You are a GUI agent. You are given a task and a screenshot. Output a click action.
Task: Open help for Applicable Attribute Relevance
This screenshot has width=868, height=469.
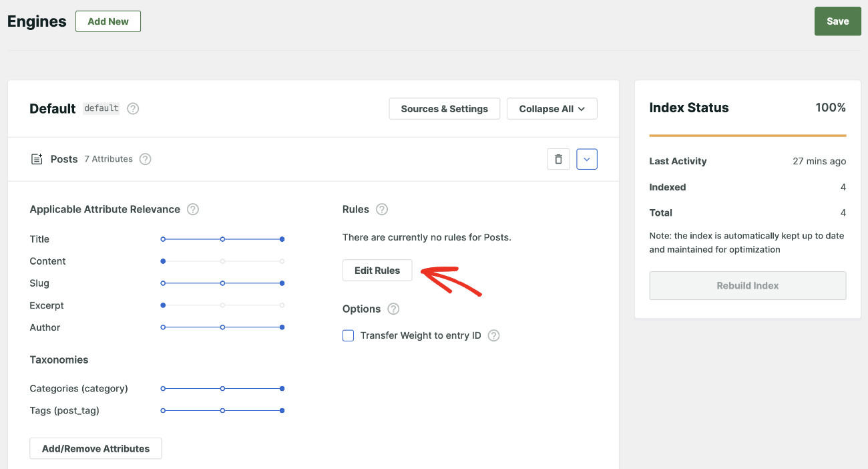[x=193, y=209]
